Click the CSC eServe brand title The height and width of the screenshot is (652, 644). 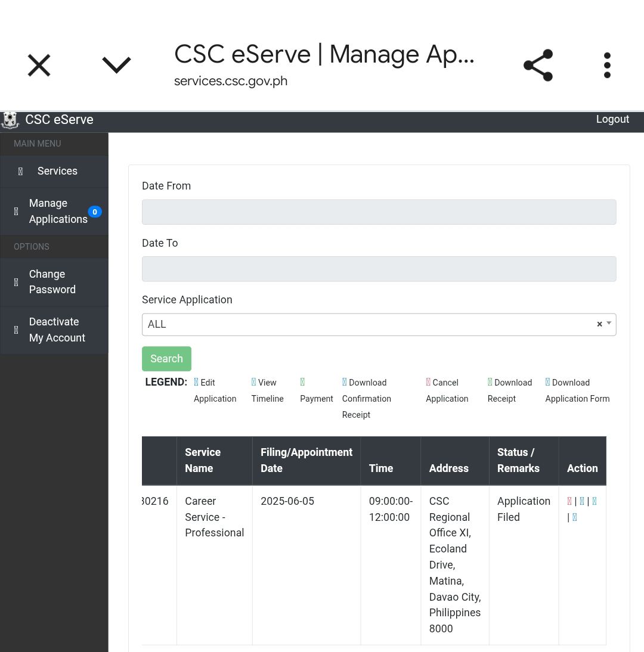point(59,120)
